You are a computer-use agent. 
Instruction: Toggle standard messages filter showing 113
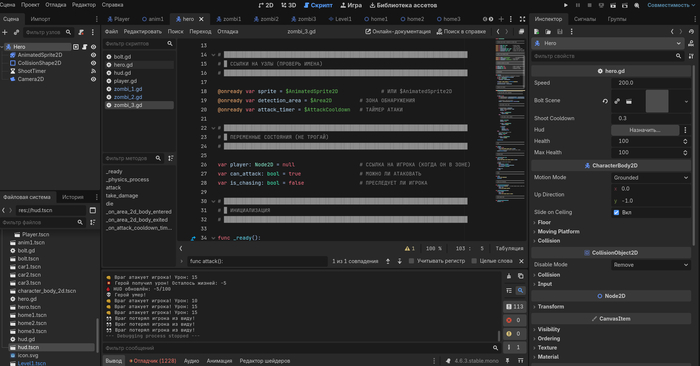(x=514, y=307)
